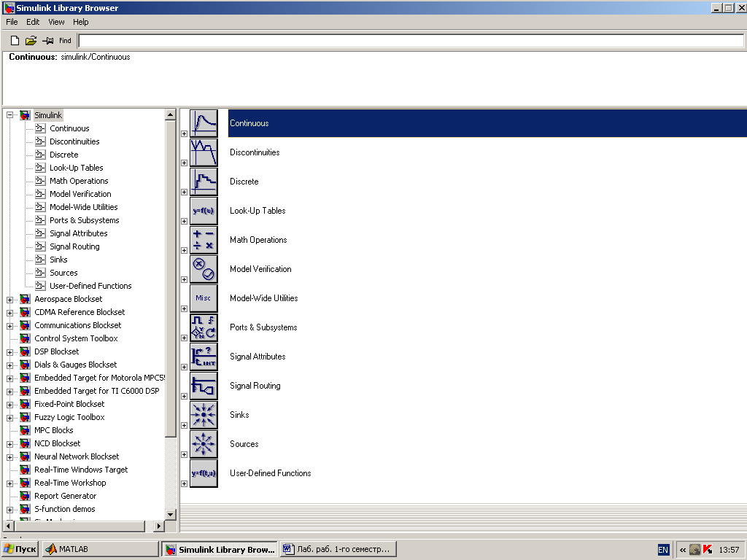
Task: Select Model Verification label in right pane
Action: (260, 269)
